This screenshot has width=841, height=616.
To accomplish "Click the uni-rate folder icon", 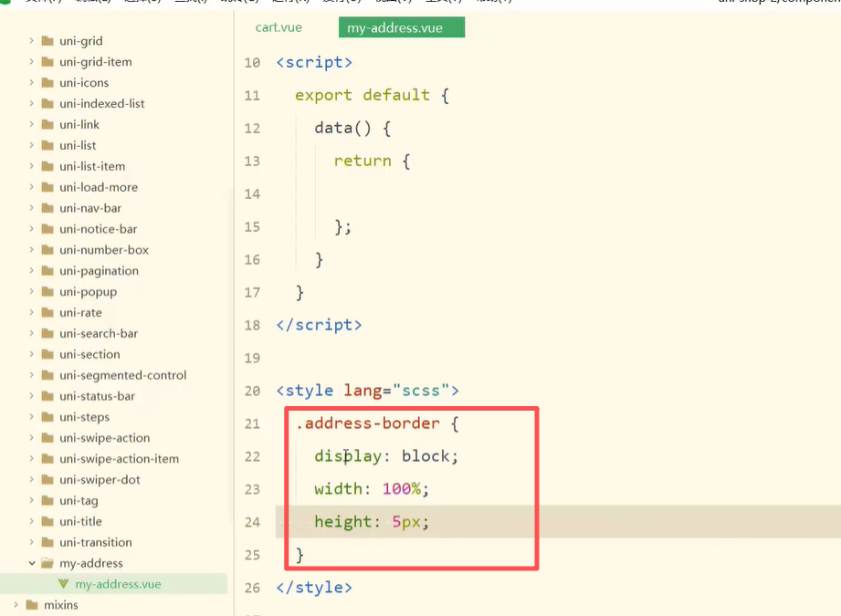I will 47,312.
